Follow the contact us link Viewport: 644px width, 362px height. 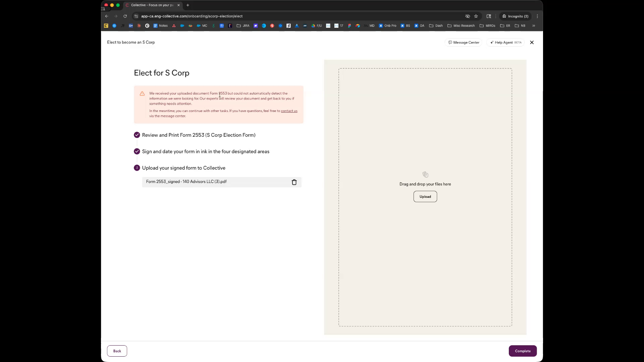[289, 111]
